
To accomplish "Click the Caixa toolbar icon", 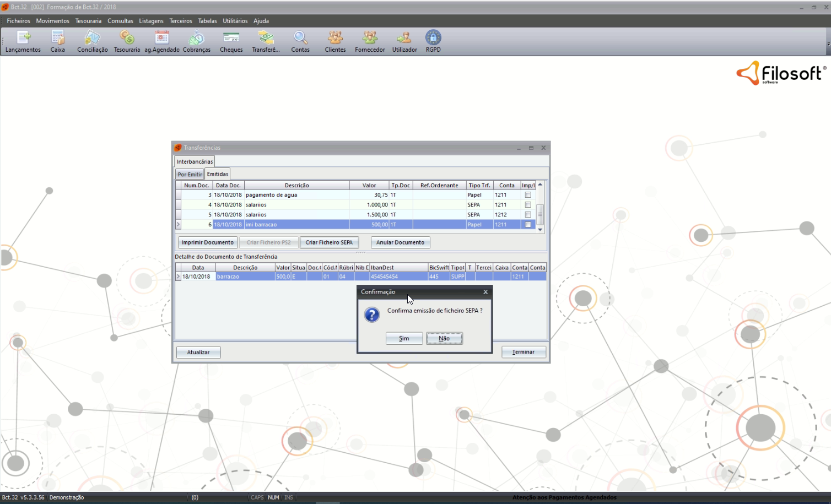I will [58, 38].
